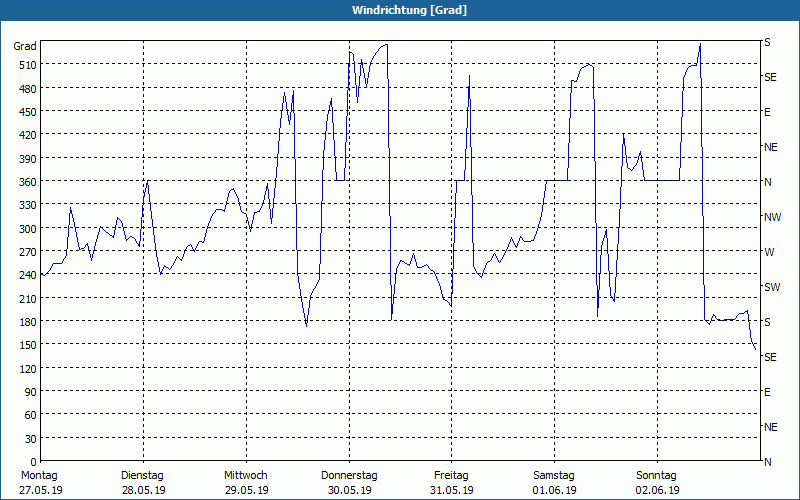Select the date 30.05.19
Viewport: 800px width, 500px height.
coord(349,490)
